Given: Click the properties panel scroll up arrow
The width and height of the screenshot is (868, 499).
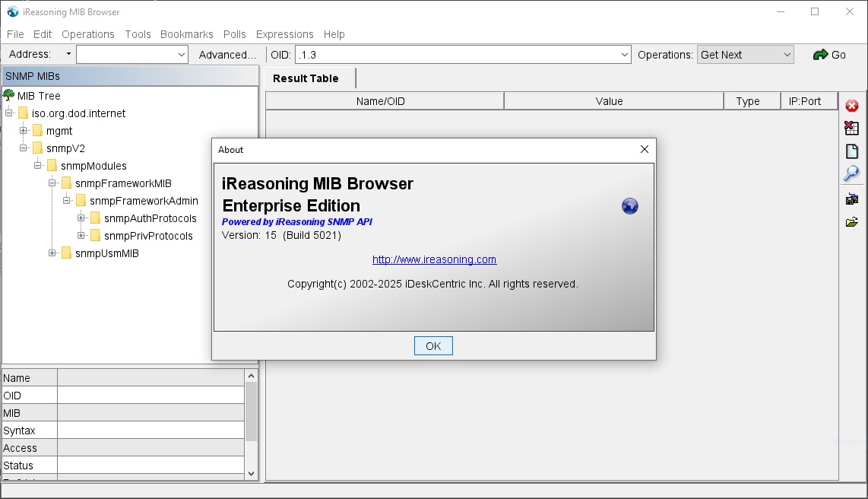Looking at the screenshot, I should 251,376.
